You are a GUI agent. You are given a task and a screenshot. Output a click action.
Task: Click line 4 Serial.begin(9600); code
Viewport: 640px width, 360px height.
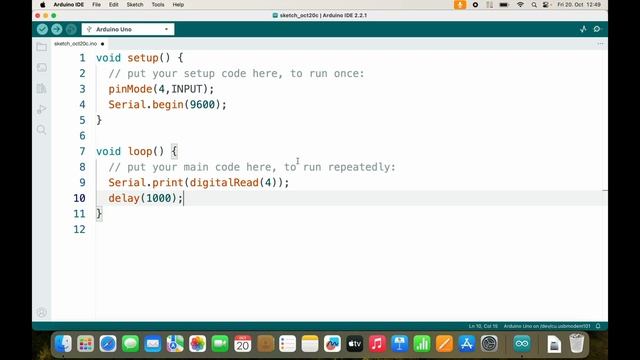167,104
